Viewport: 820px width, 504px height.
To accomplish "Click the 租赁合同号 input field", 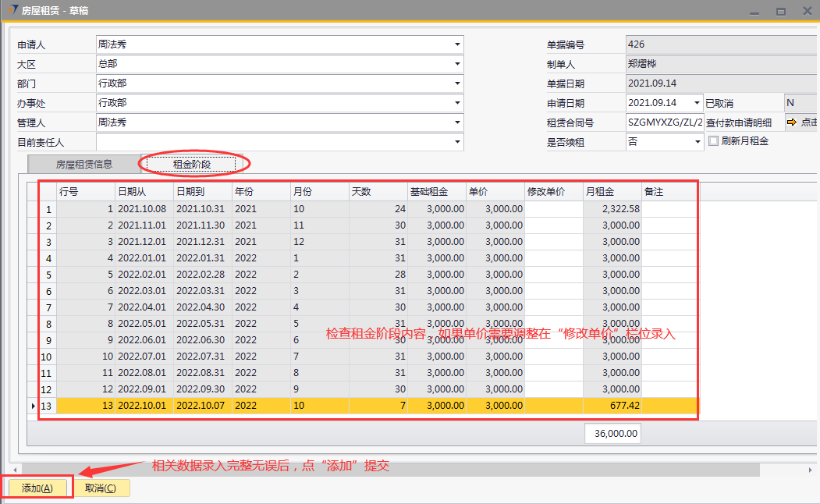I will [x=665, y=122].
